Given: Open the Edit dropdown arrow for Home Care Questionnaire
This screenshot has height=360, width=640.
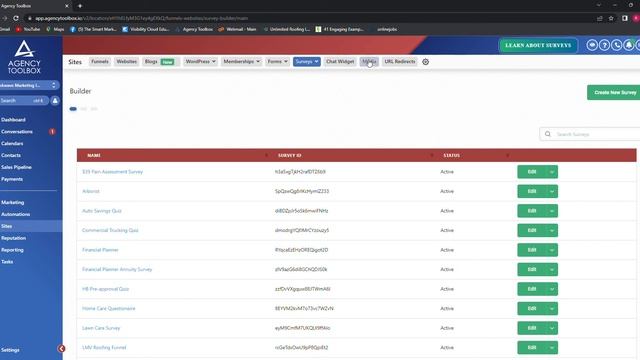Looking at the screenshot, I should [x=552, y=309].
